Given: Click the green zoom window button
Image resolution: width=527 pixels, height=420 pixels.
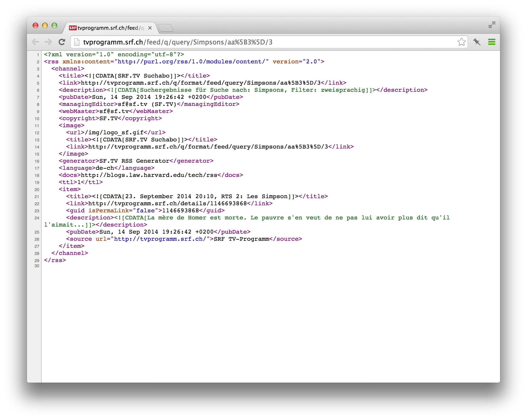Looking at the screenshot, I should [x=54, y=26].
